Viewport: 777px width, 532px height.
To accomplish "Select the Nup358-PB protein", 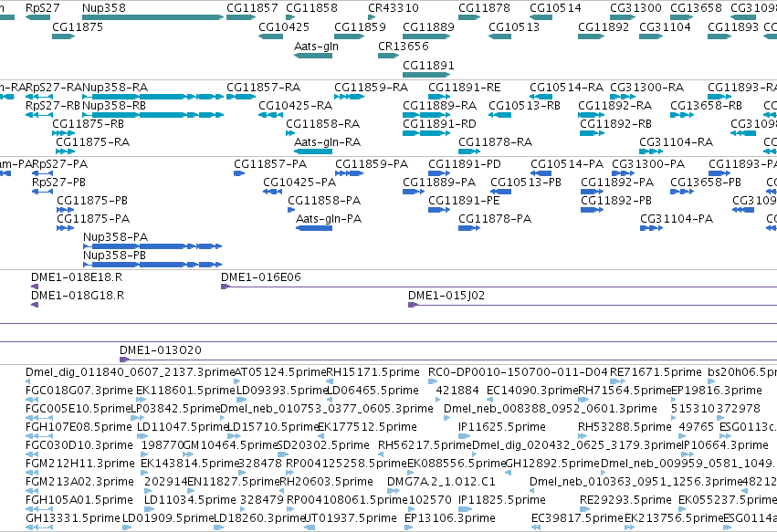I will 152,265.
